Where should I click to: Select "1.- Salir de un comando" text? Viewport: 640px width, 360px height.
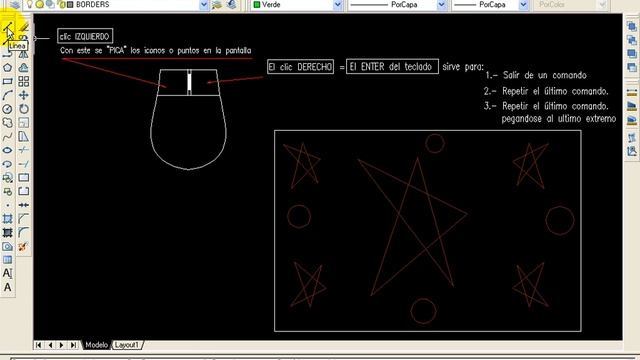(536, 75)
